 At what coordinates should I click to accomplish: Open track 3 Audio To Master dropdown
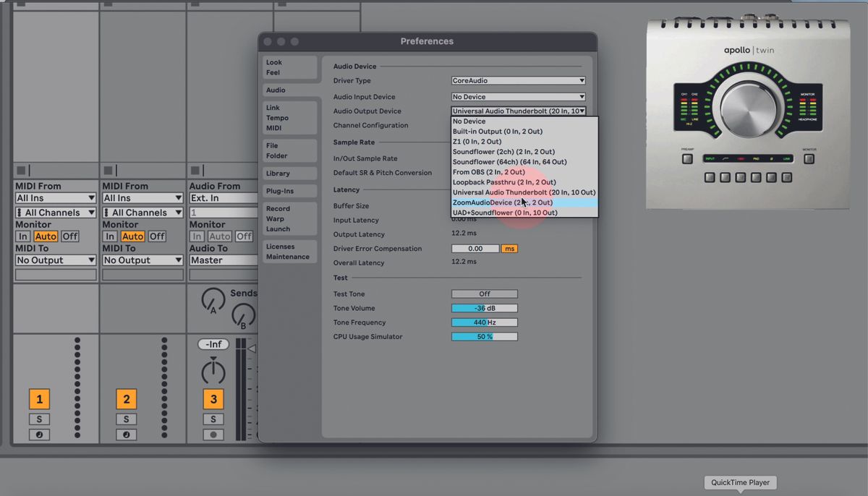point(224,260)
